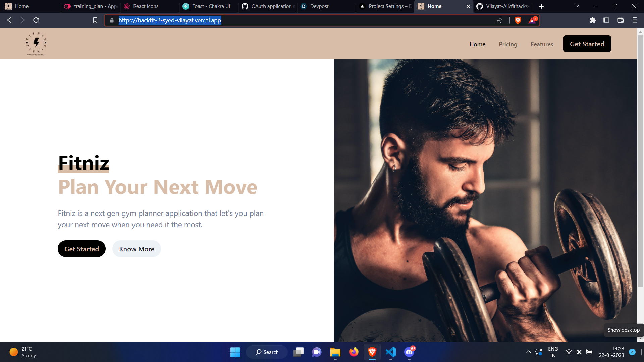The height and width of the screenshot is (362, 644).
Task: Click the page vertical scrollbar
Action: click(x=640, y=161)
